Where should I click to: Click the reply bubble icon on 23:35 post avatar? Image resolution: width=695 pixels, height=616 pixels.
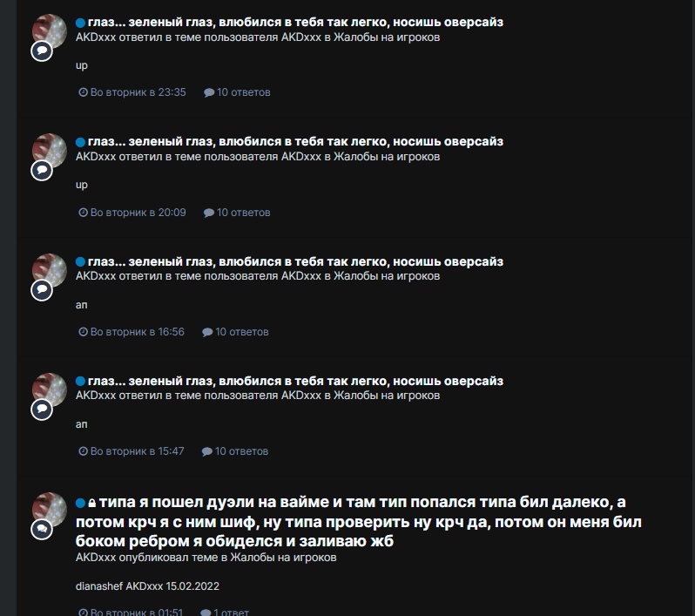click(42, 51)
